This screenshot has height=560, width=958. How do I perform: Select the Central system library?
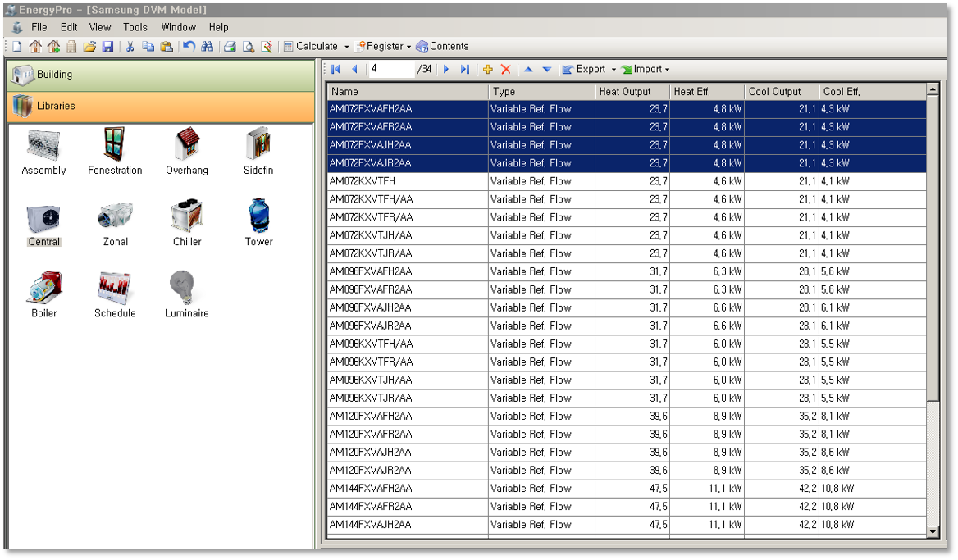click(x=44, y=224)
